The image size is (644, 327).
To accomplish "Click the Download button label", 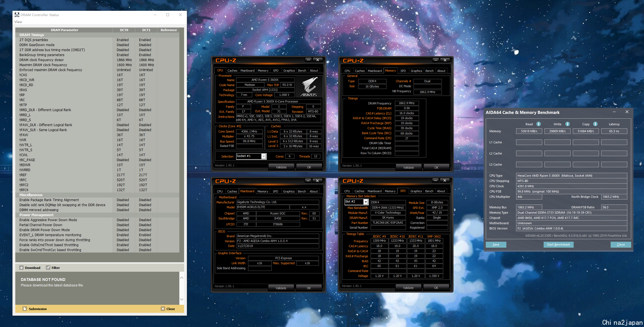I will point(33,268).
